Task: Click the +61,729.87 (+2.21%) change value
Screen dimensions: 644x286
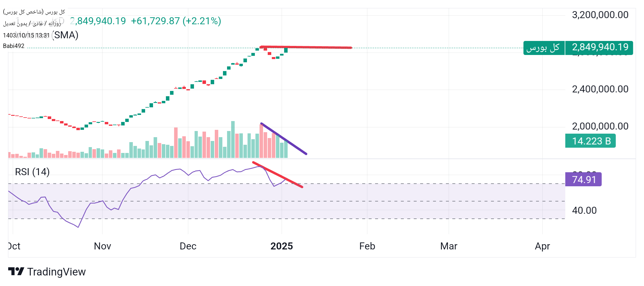Action: [176, 21]
